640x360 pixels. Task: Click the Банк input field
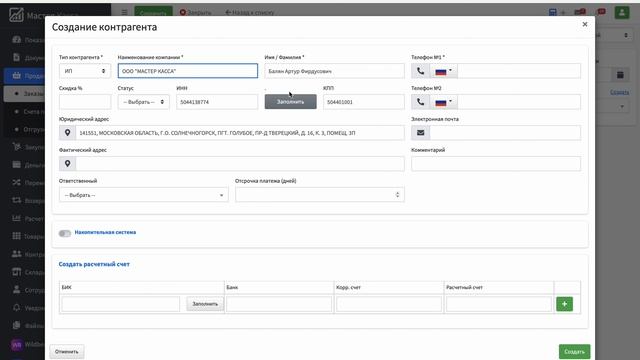pos(279,304)
